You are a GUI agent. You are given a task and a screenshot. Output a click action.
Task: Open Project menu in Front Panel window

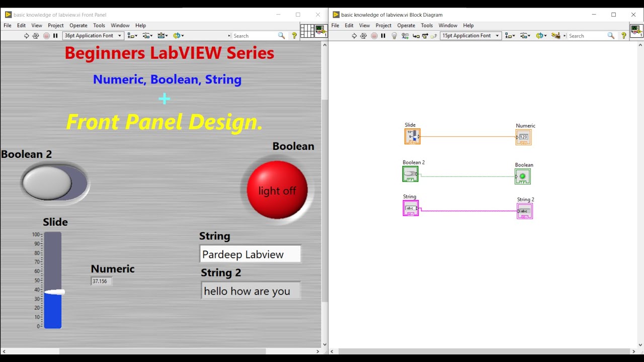[56, 25]
